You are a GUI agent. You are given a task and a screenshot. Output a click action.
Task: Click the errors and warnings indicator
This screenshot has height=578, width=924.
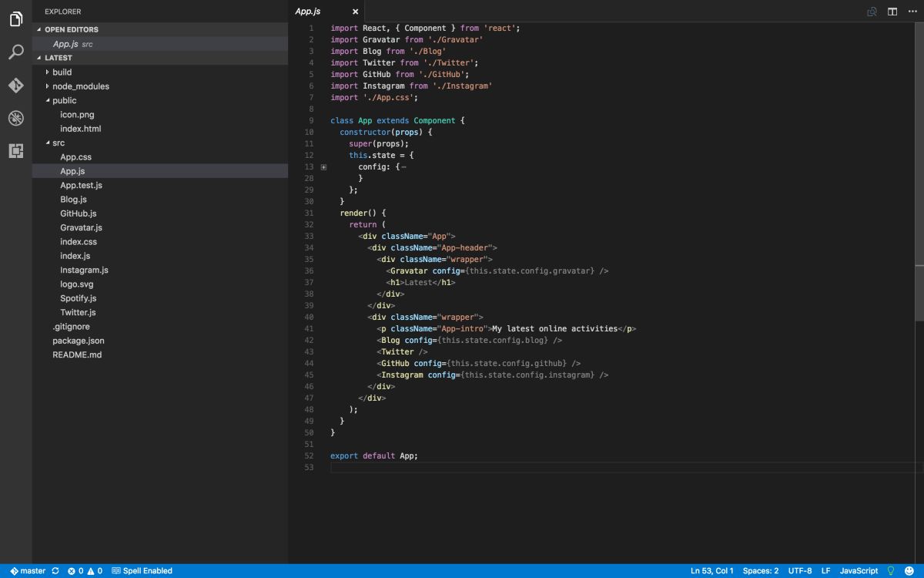83,570
